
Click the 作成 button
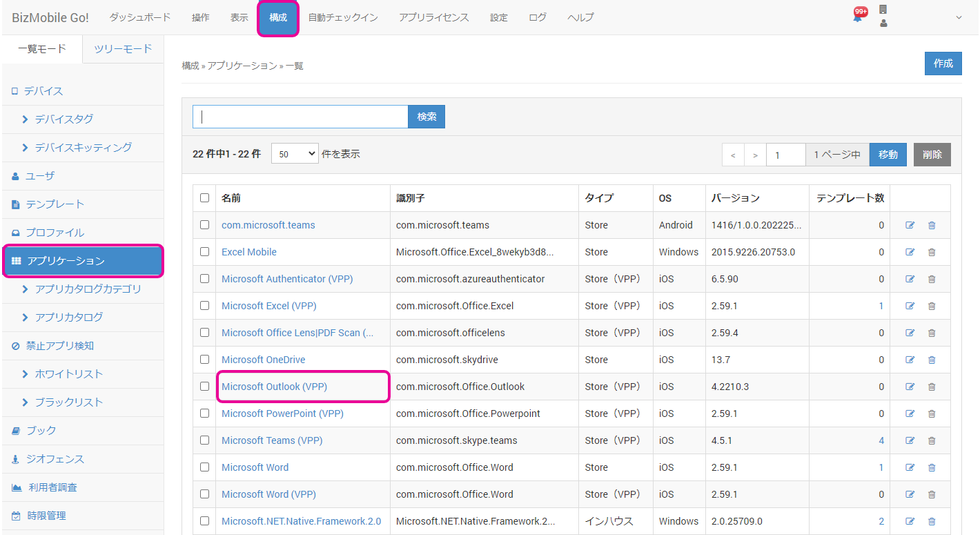coord(943,64)
